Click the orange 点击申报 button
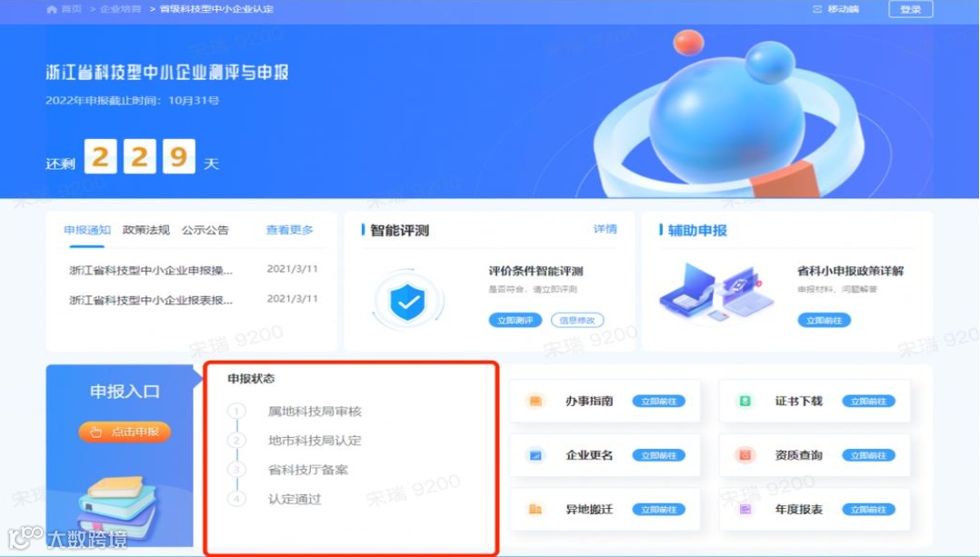980x557 pixels. click(x=125, y=432)
